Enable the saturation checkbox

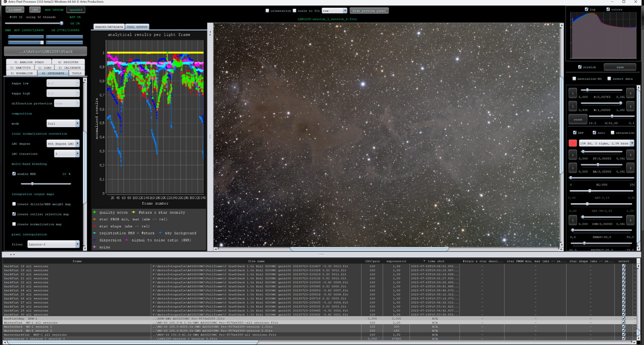(x=612, y=132)
